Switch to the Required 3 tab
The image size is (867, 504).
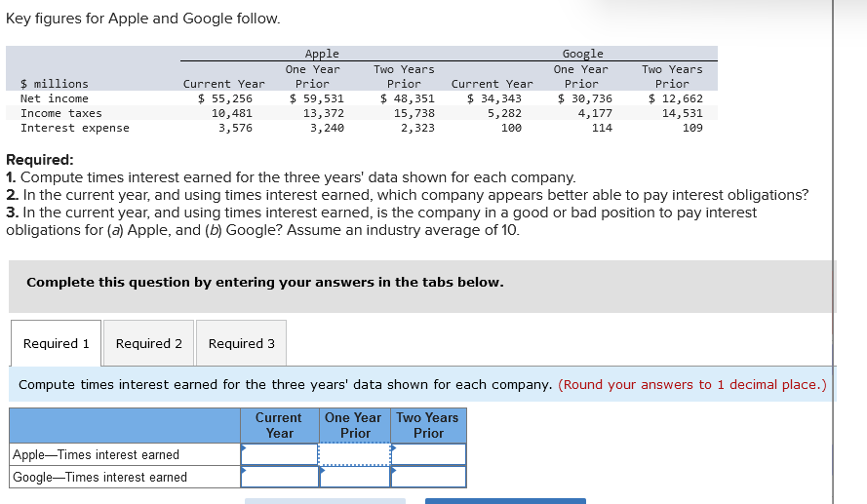pos(242,343)
